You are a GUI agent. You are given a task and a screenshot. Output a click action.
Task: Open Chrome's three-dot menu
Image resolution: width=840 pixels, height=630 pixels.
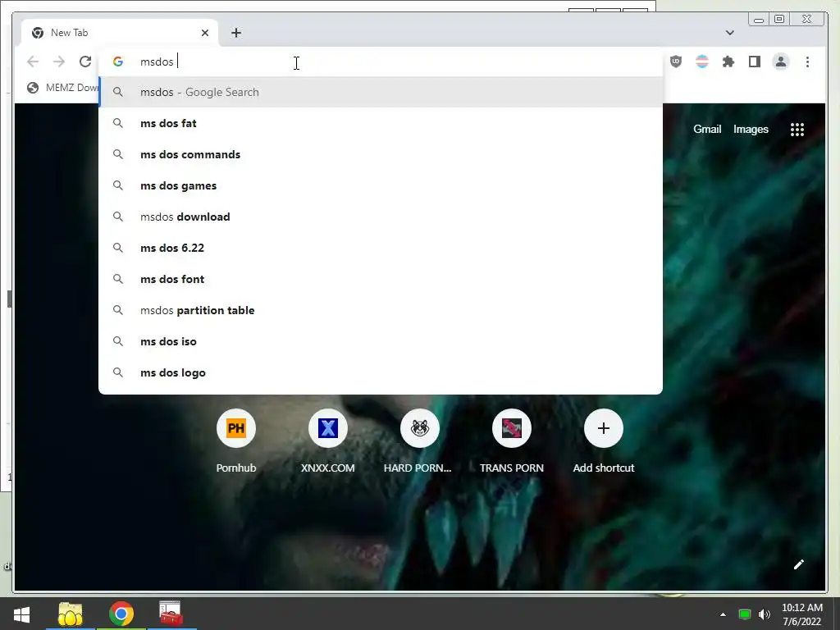[807, 62]
